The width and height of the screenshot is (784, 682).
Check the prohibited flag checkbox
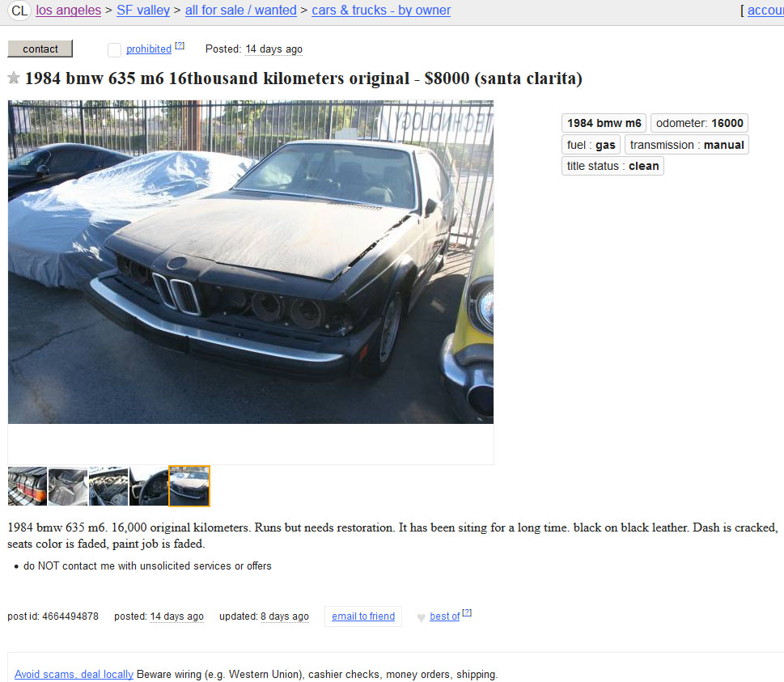[x=115, y=49]
